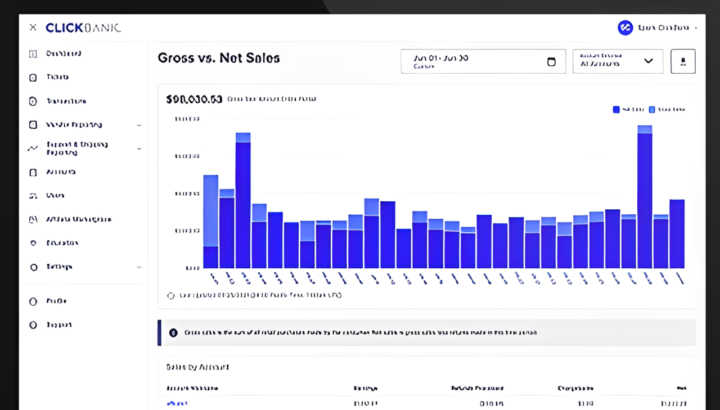Viewport: 720px width, 410px height.
Task: Click the Jun 01 - Jun 30 date field
Action: pyautogui.click(x=483, y=62)
